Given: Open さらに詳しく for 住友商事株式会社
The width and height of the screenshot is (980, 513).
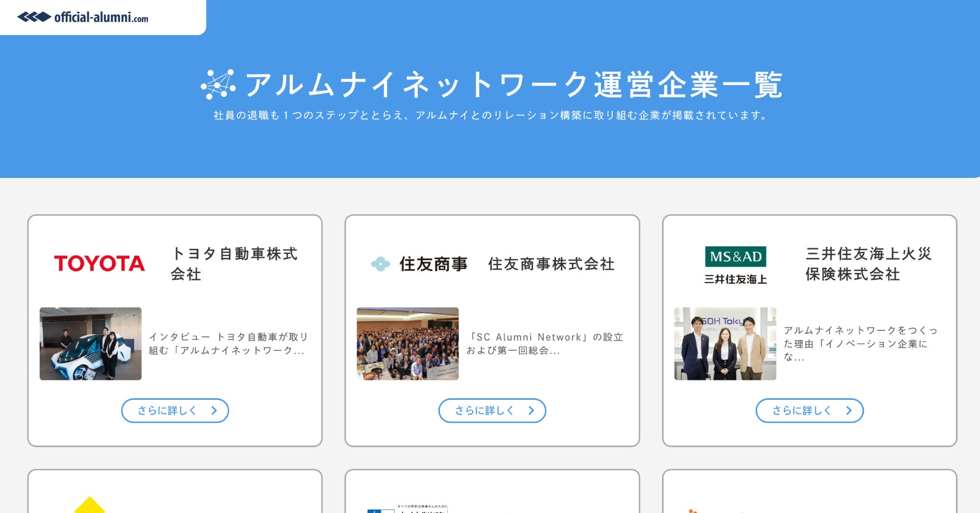Looking at the screenshot, I should (x=492, y=411).
